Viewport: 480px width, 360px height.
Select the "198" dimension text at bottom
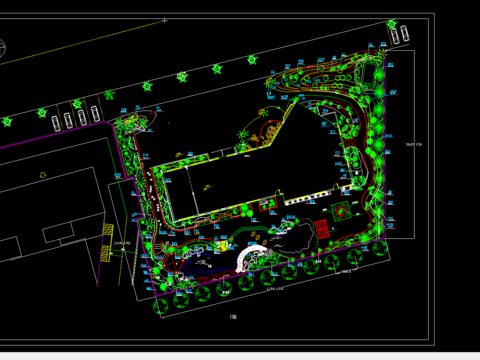coord(233,317)
